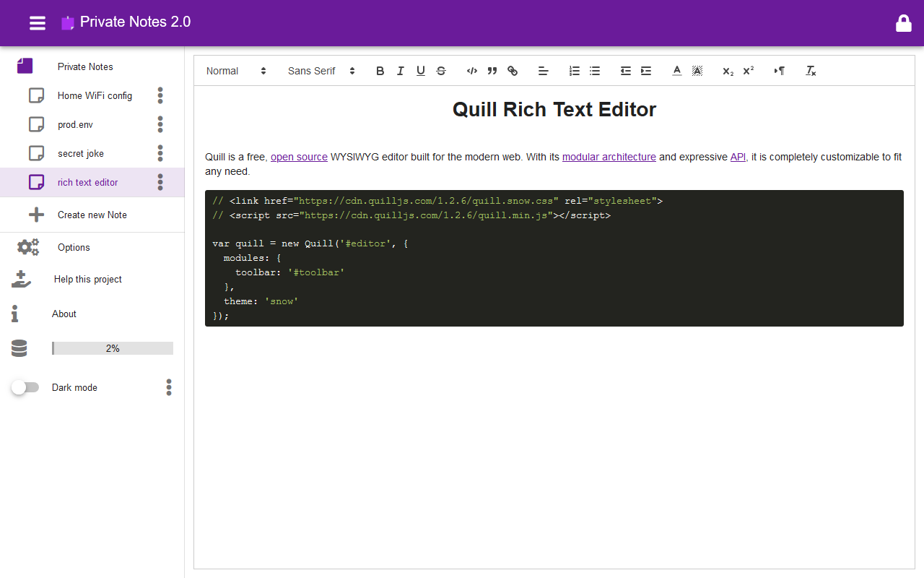Open the Dark mode options menu
This screenshot has height=578, width=924.
(169, 387)
